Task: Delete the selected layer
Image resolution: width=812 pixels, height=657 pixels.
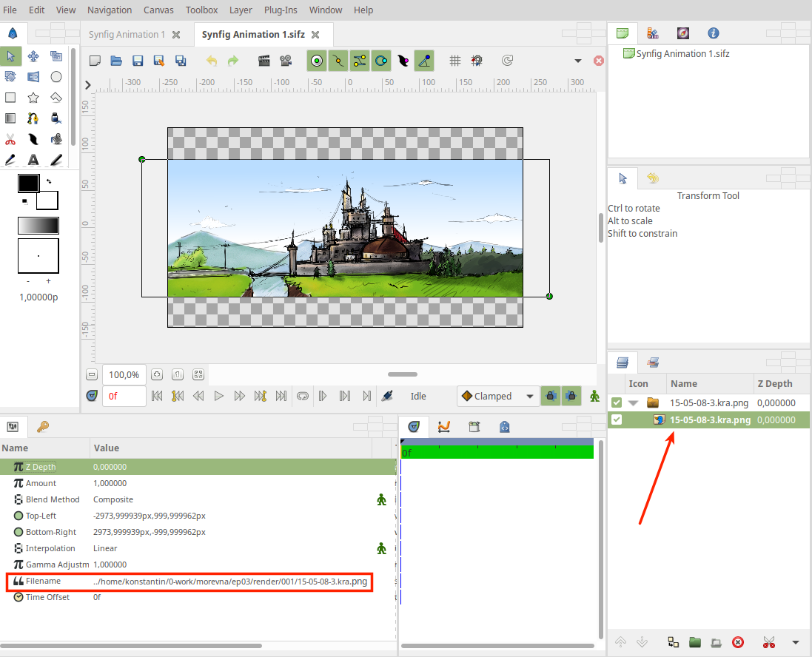Action: point(738,642)
